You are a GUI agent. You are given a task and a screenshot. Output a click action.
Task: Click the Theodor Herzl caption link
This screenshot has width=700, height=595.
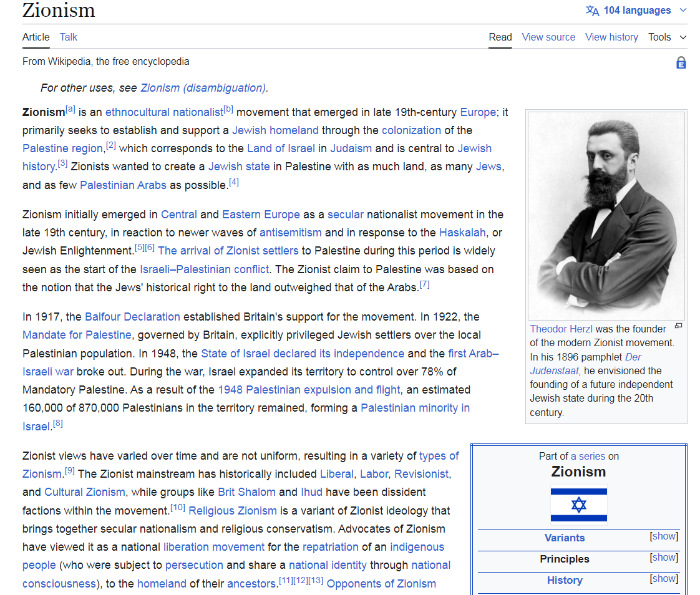[x=561, y=329]
